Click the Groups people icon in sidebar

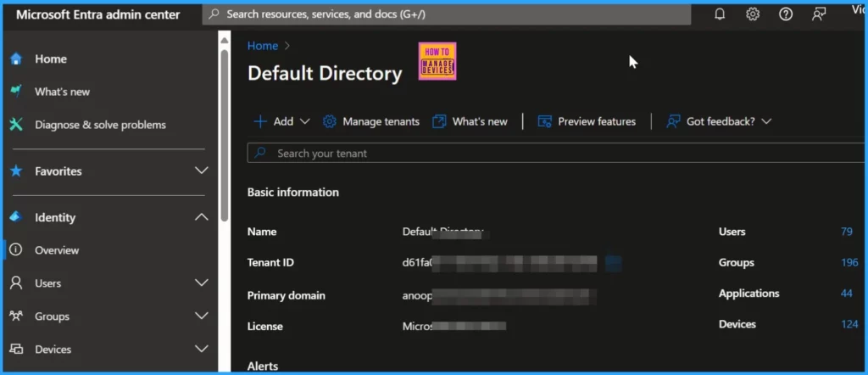pyautogui.click(x=16, y=316)
